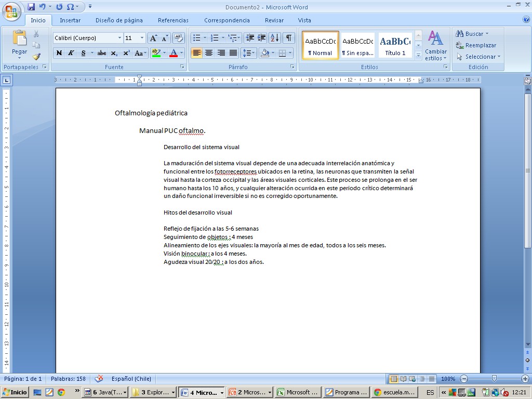532x399 pixels.
Task: Expand the Seleccionar dropdown
Action: tap(478, 57)
